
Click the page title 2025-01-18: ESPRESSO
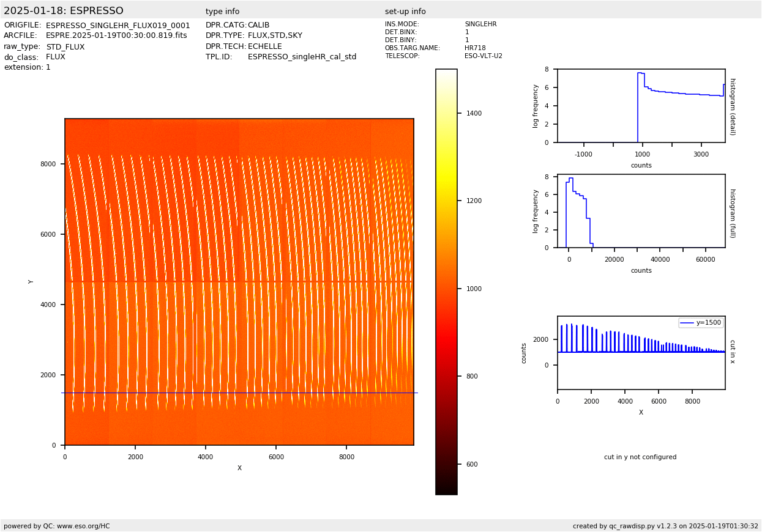click(64, 11)
